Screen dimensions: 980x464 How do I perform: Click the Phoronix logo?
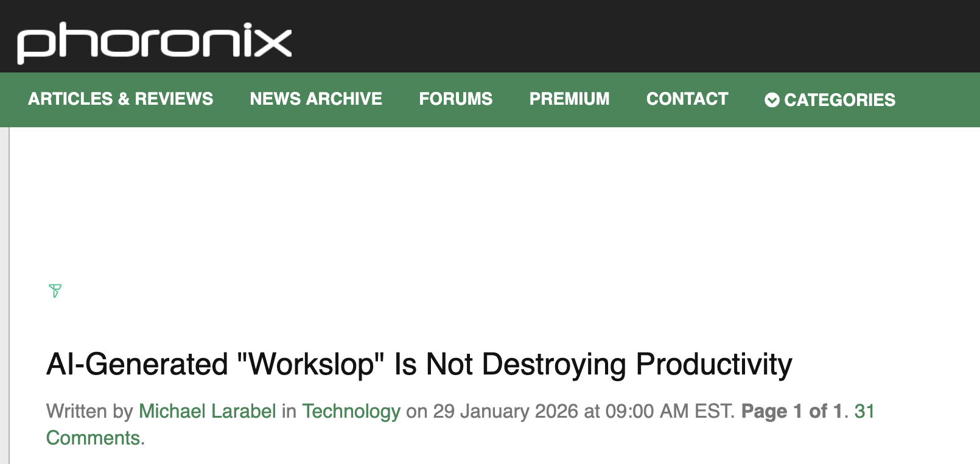click(x=155, y=43)
